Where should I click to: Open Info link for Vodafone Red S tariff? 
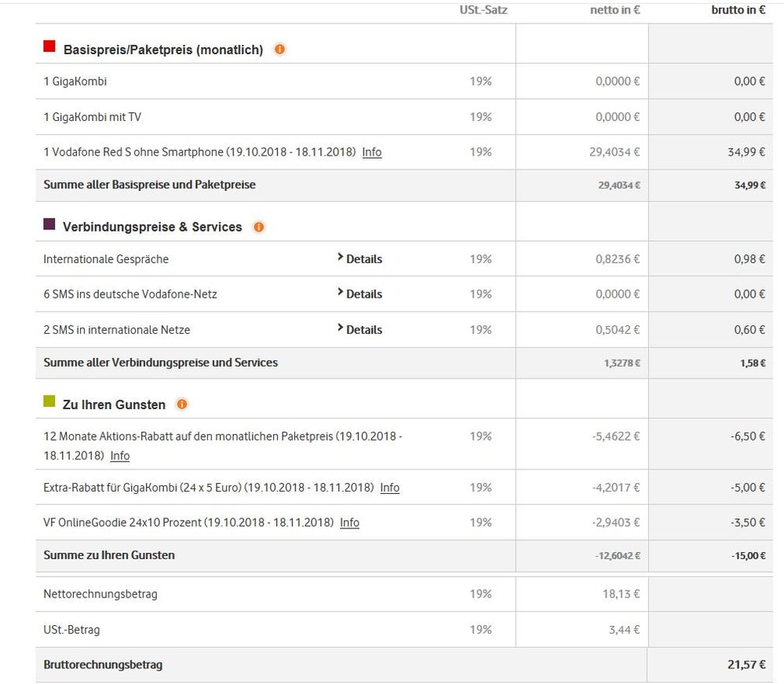(x=372, y=152)
